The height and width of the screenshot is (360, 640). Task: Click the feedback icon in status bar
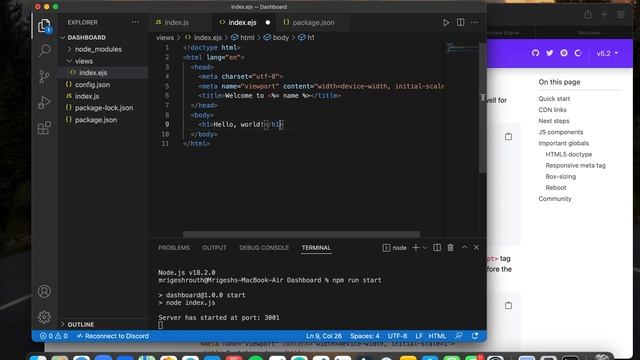[x=459, y=336]
